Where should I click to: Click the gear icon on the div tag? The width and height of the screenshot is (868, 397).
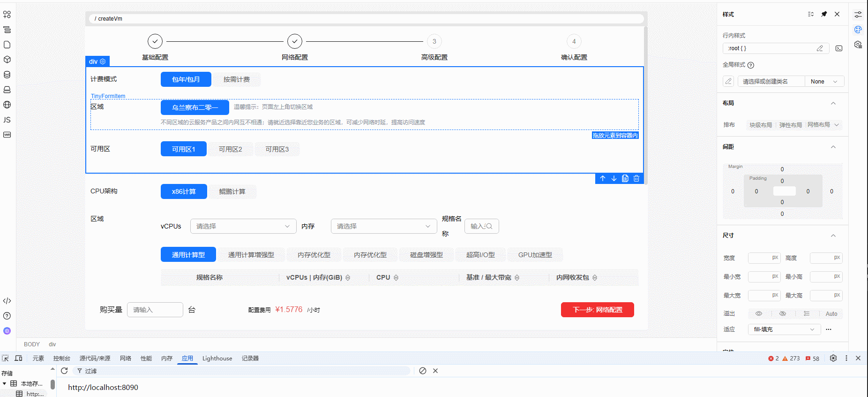pyautogui.click(x=103, y=61)
